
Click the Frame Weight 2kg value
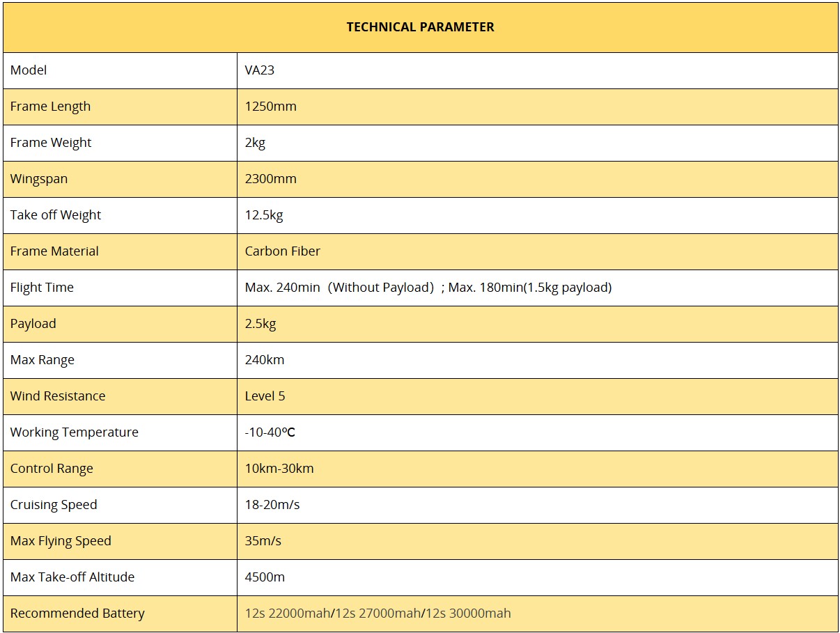pyautogui.click(x=255, y=143)
